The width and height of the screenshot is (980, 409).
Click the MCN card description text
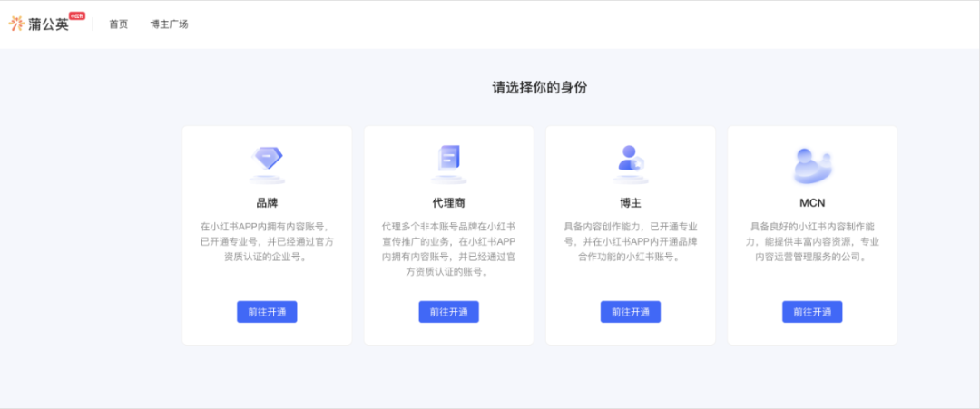click(x=812, y=241)
